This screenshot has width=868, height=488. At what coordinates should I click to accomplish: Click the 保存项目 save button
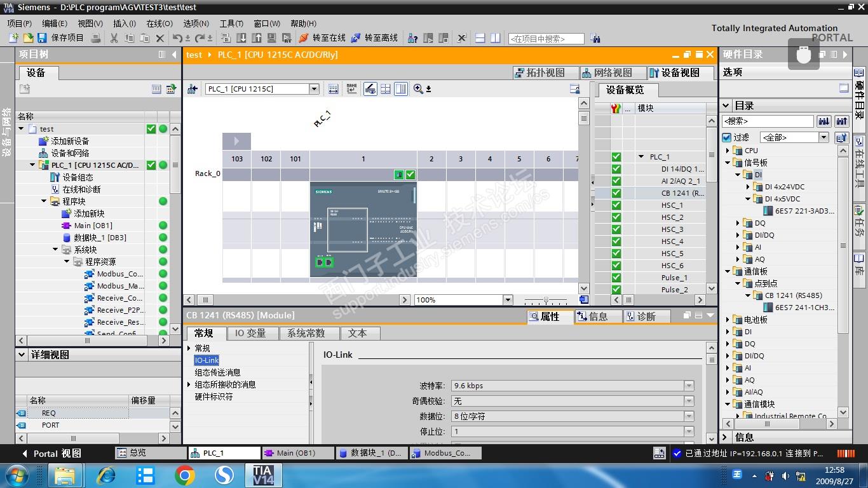(61, 38)
